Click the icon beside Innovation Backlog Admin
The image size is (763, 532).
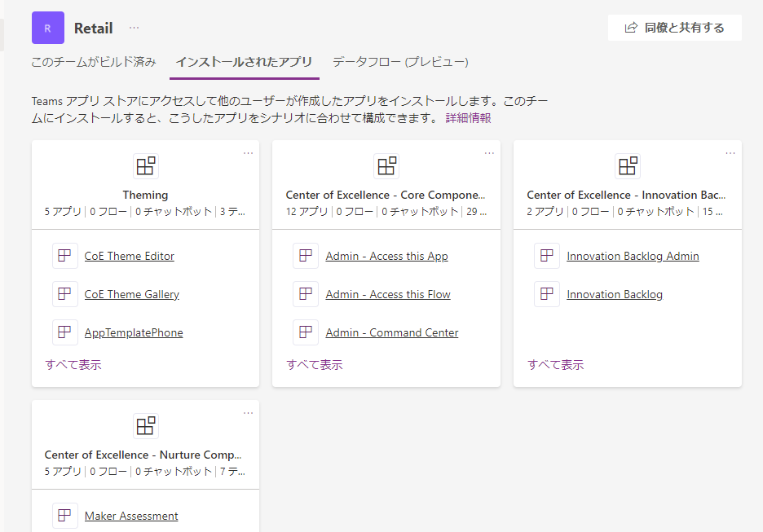pos(547,256)
